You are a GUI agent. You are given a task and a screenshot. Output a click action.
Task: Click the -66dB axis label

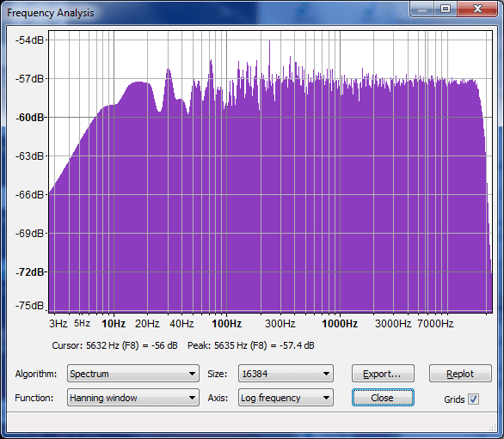[x=29, y=195]
